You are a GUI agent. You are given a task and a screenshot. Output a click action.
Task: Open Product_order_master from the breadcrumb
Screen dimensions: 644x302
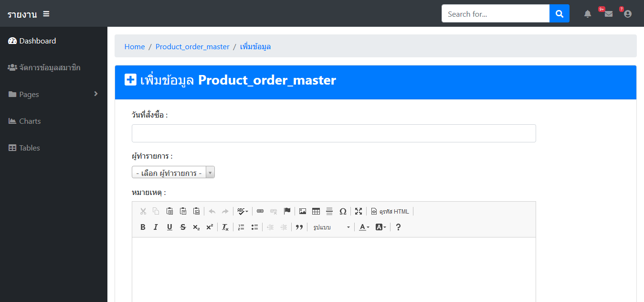tap(192, 46)
